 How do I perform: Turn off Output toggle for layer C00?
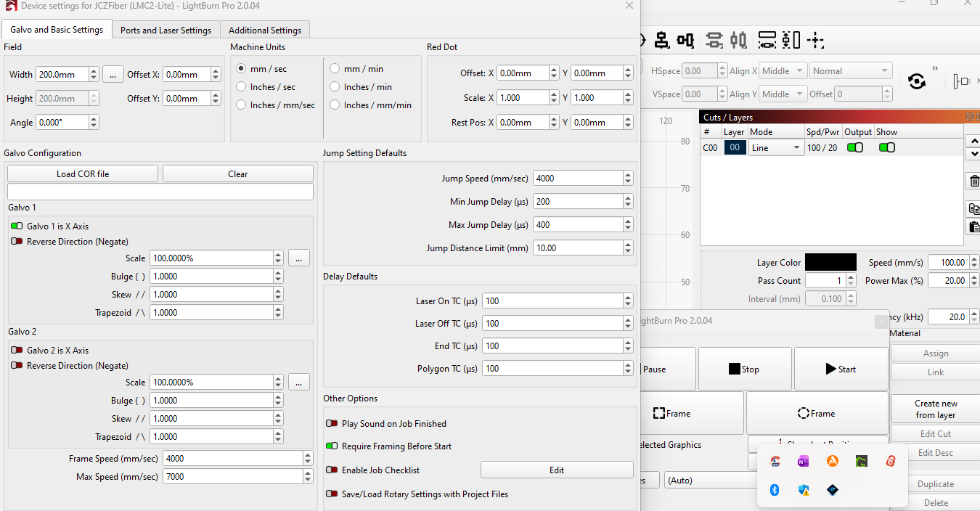click(x=855, y=148)
